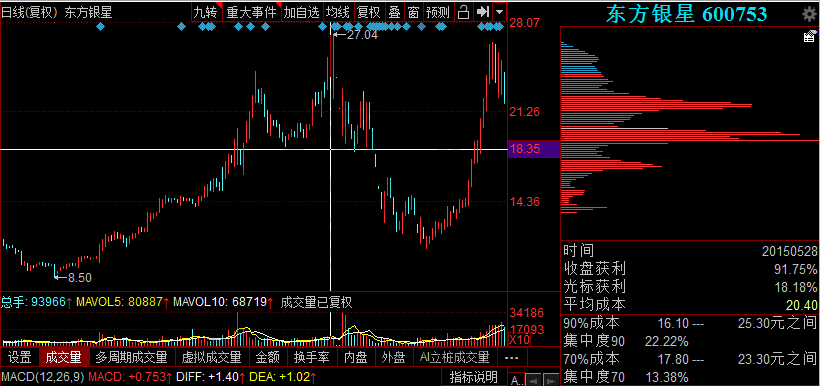820x386 pixels.
Task: Click the chip distribution panel corner icon
Action: point(810,36)
